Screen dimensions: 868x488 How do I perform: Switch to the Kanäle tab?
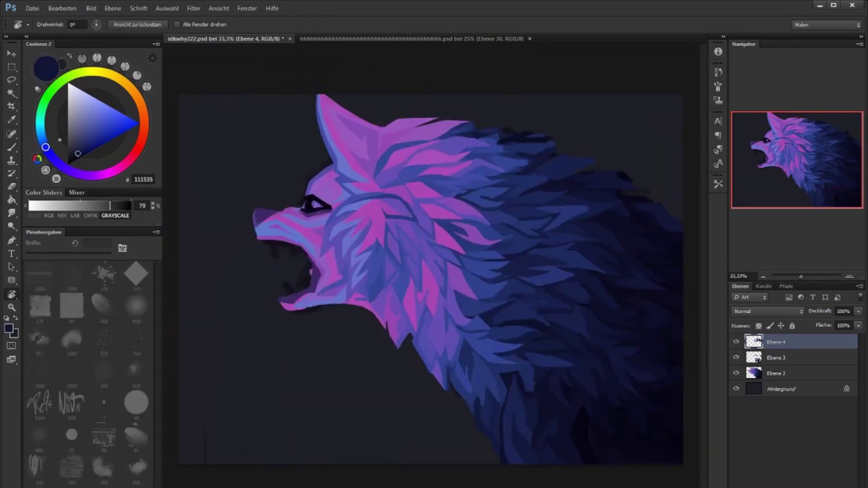pos(764,286)
